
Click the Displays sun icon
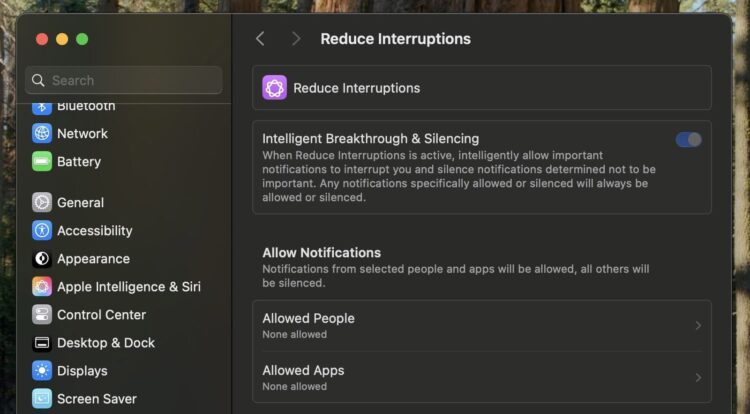point(42,371)
